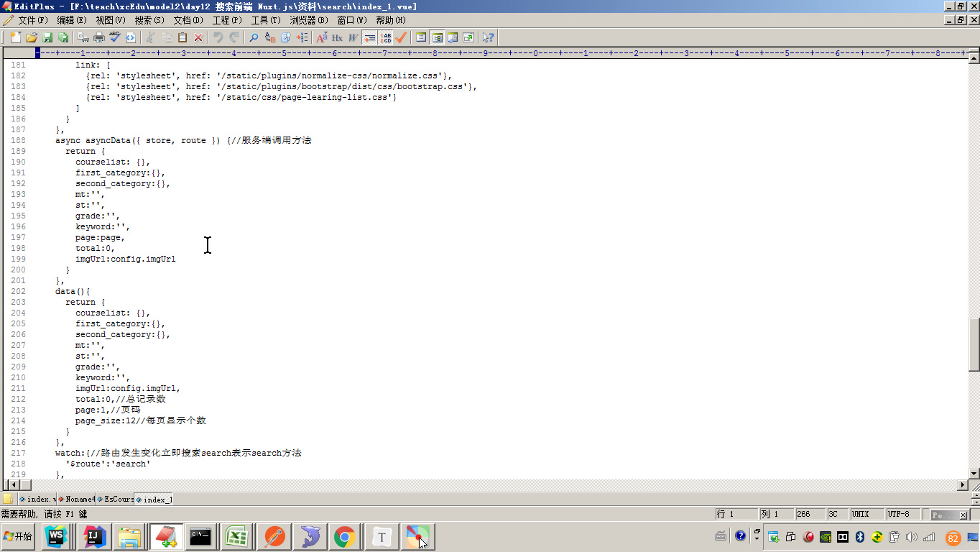Toggle the document selector toolbar icon
Image resolution: width=980 pixels, height=552 pixels.
[438, 37]
